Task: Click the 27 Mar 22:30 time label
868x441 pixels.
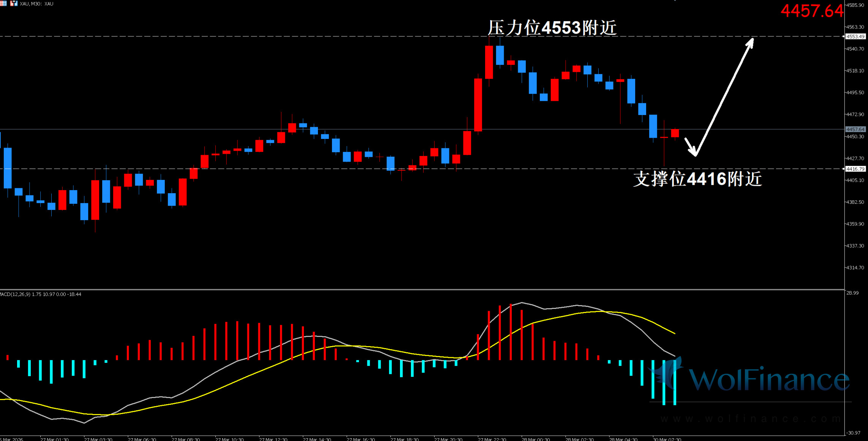Action: click(x=492, y=439)
